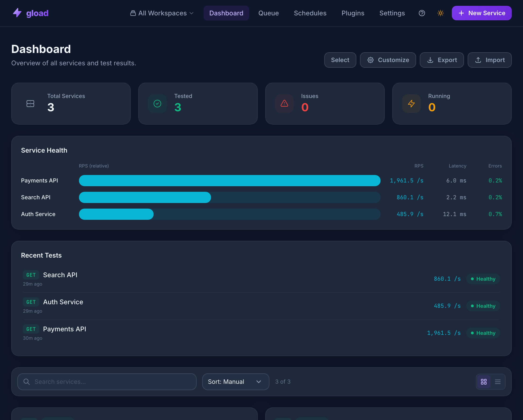Click the 1,961.5 /s value in Service Health
523x420 pixels.
click(406, 181)
